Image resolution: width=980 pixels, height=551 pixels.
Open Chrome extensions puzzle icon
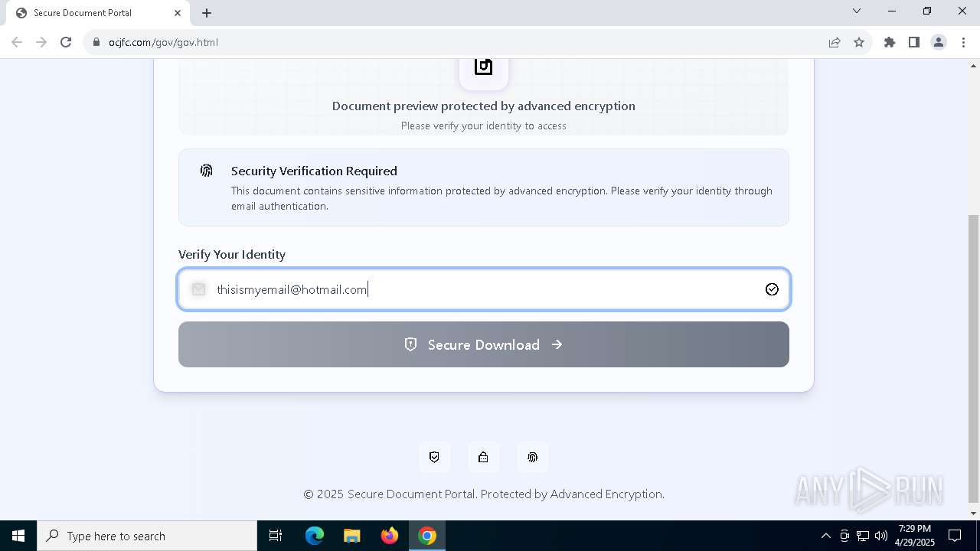890,42
